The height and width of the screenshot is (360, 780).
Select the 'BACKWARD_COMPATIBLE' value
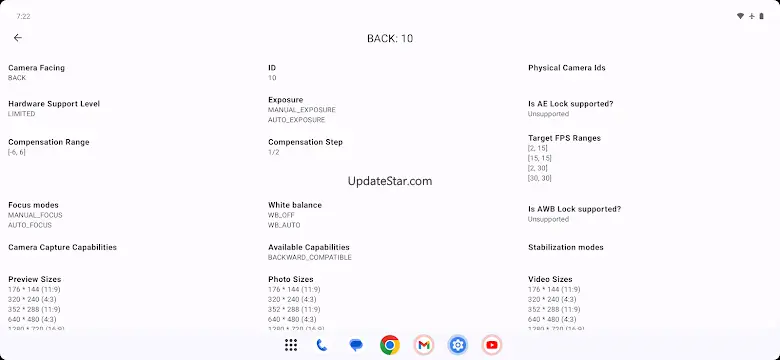tap(310, 258)
